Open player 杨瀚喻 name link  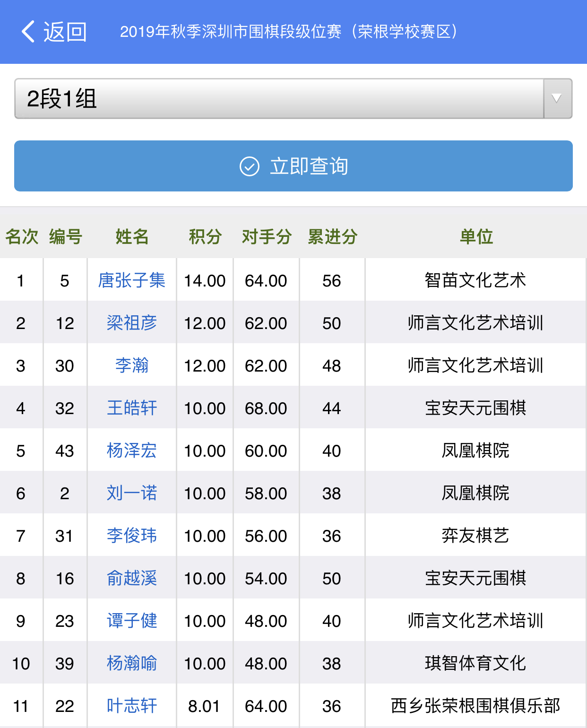[131, 663]
